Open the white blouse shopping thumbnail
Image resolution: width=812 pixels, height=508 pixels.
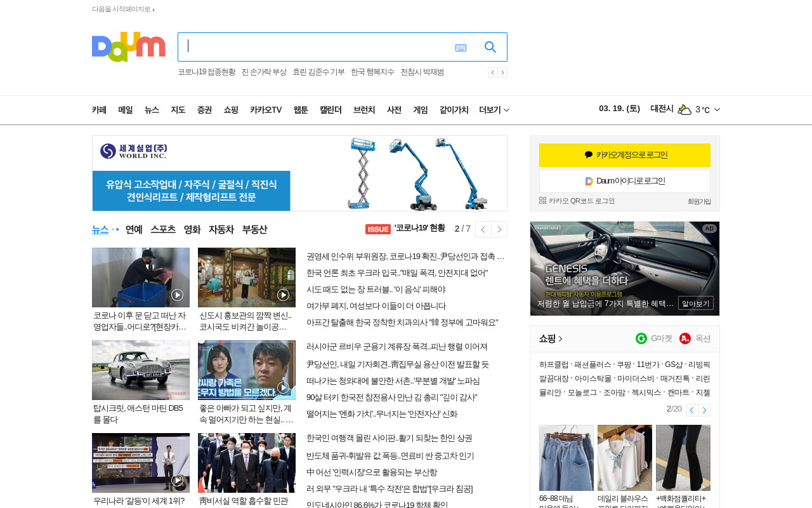point(625,458)
